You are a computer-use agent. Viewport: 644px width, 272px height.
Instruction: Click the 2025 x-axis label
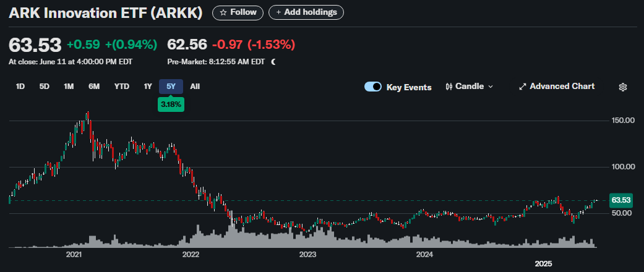543,263
